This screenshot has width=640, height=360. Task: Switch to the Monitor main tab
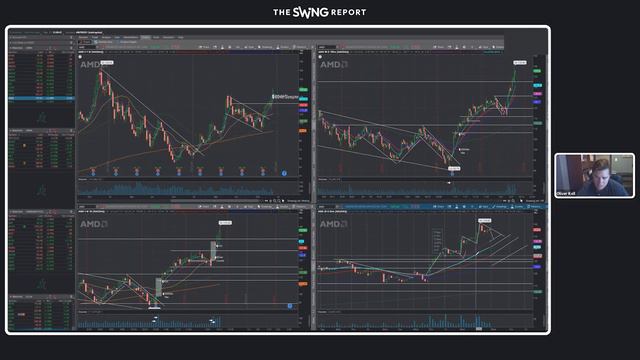click(x=83, y=37)
